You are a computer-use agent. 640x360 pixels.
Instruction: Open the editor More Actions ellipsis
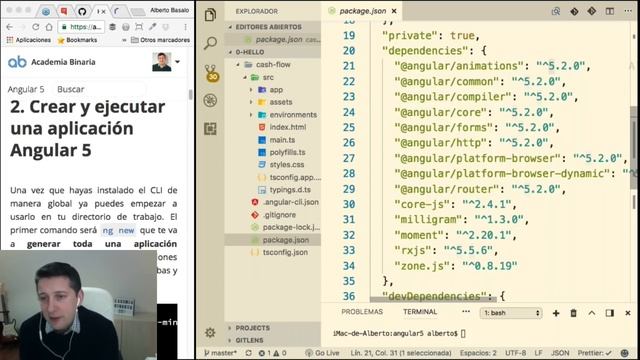coord(628,11)
